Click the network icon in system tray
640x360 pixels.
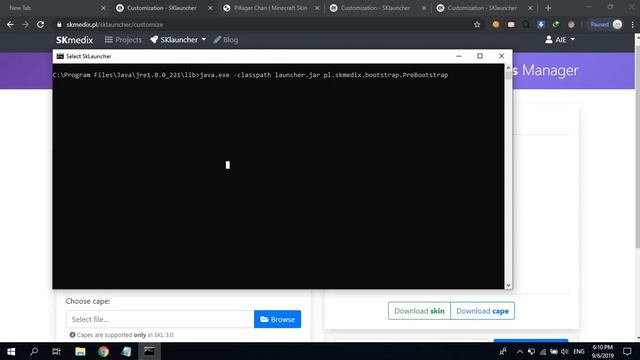click(x=543, y=351)
